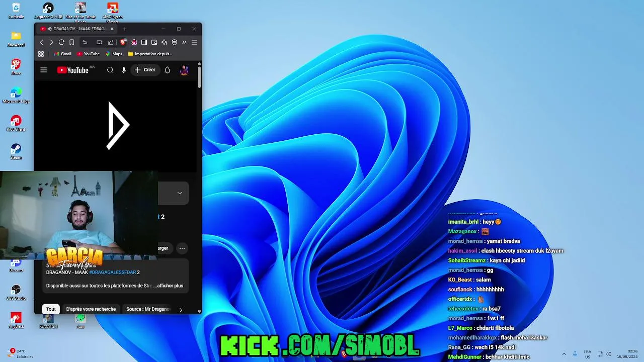Open the YouTube guide hamburger menu
The image size is (644, 362).
[43, 70]
